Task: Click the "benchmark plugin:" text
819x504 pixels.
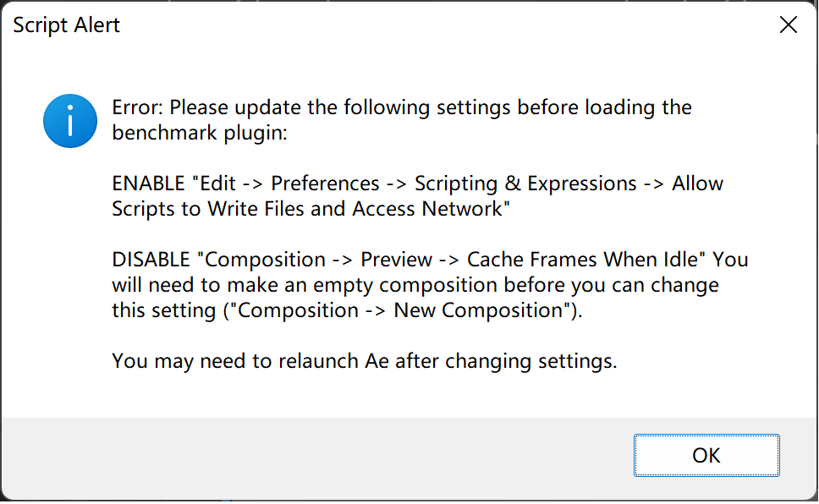Action: click(200, 134)
